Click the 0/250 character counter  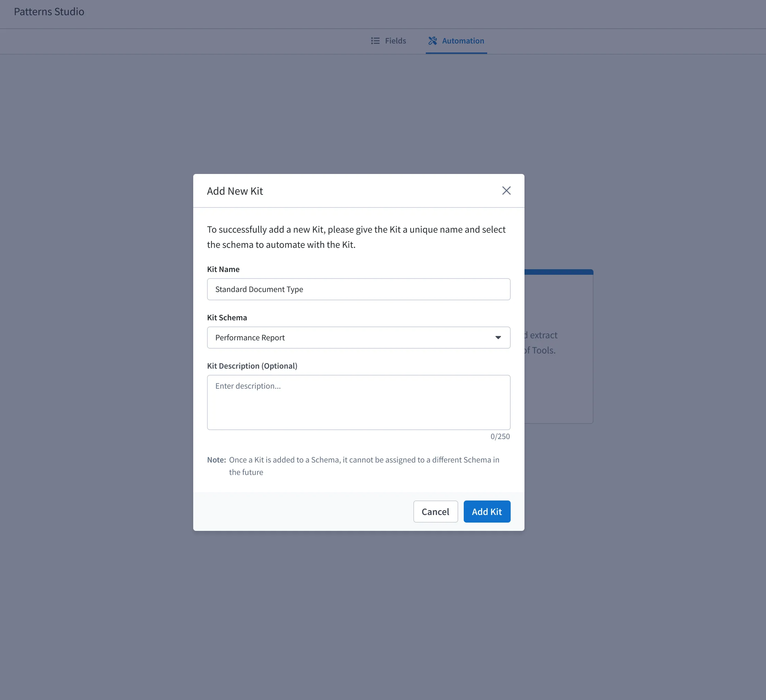[x=500, y=437]
